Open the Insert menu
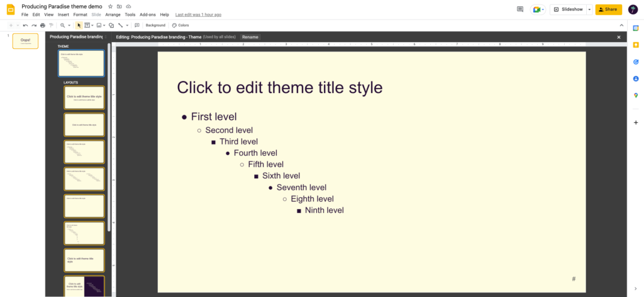The height and width of the screenshot is (297, 644). pyautogui.click(x=64, y=15)
